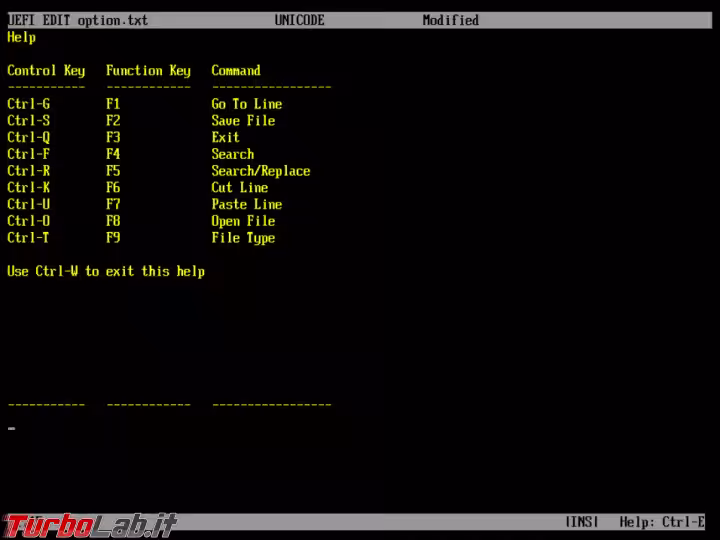The width and height of the screenshot is (720, 540).
Task: Click the Search/Replace command entry
Action: tap(260, 171)
